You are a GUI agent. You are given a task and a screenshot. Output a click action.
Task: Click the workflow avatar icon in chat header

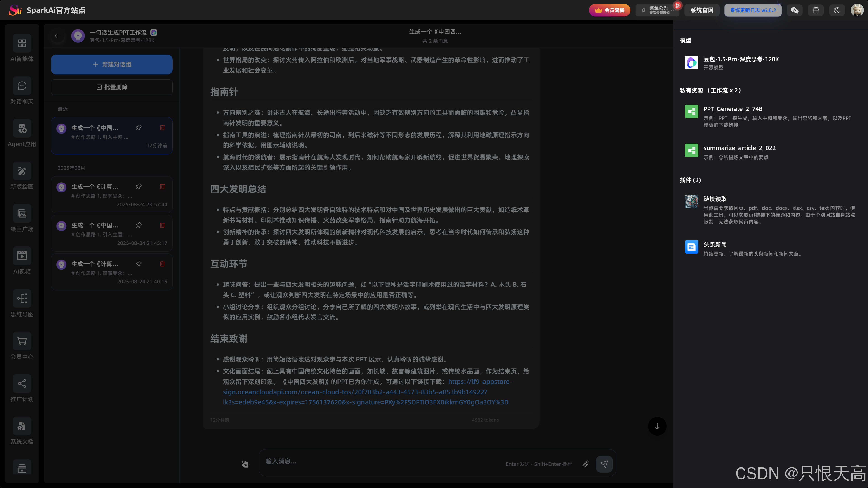click(78, 36)
